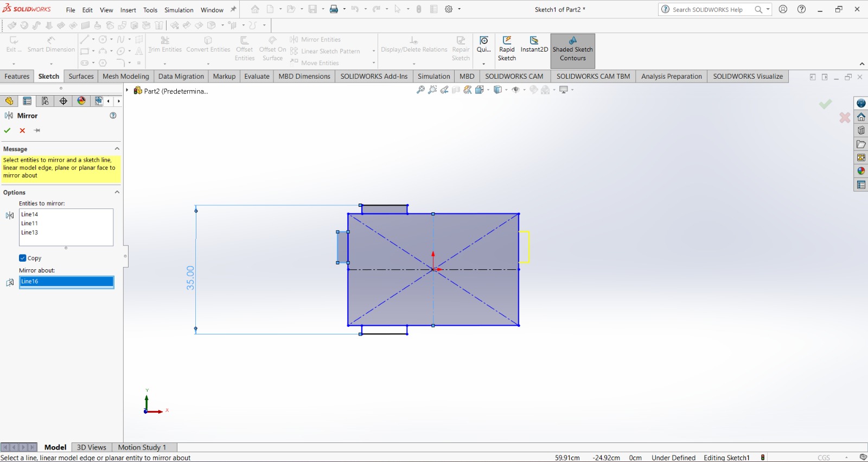This screenshot has height=462, width=868.
Task: Open the Custom Properties task pane
Action: tap(861, 185)
